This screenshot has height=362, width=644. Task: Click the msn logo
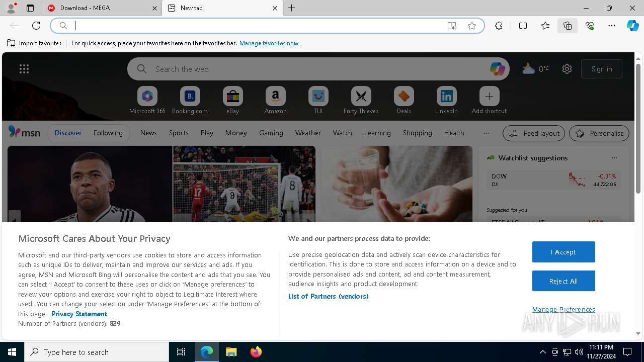coord(24,133)
